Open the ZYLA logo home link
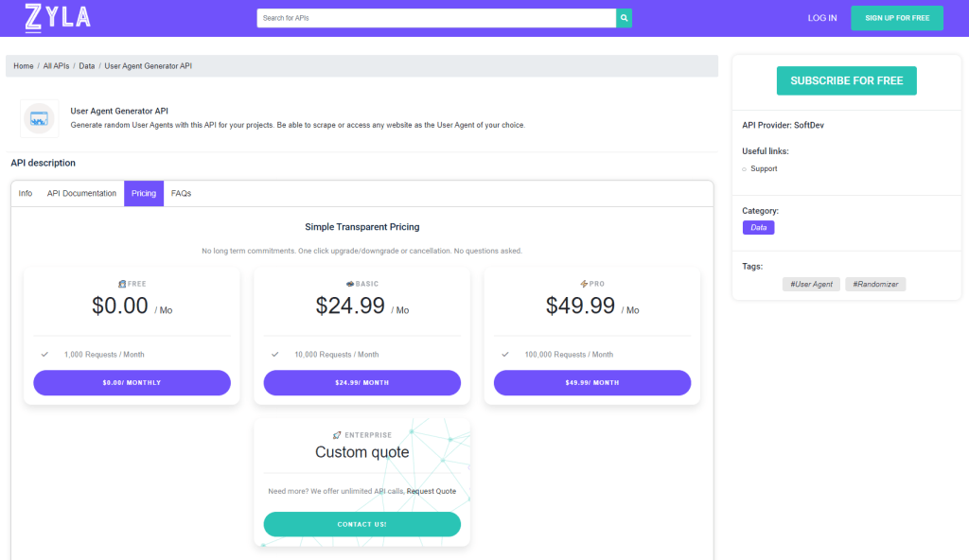Image resolution: width=969 pixels, height=560 pixels. pyautogui.click(x=58, y=17)
